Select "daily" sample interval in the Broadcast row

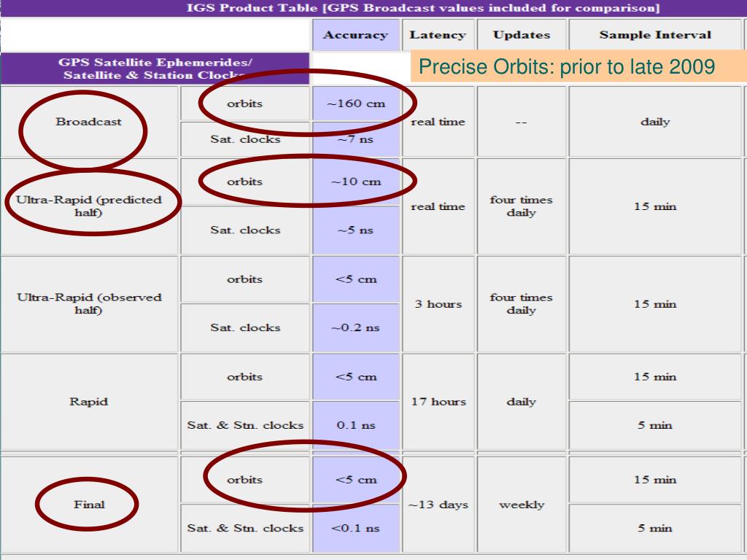point(655,122)
